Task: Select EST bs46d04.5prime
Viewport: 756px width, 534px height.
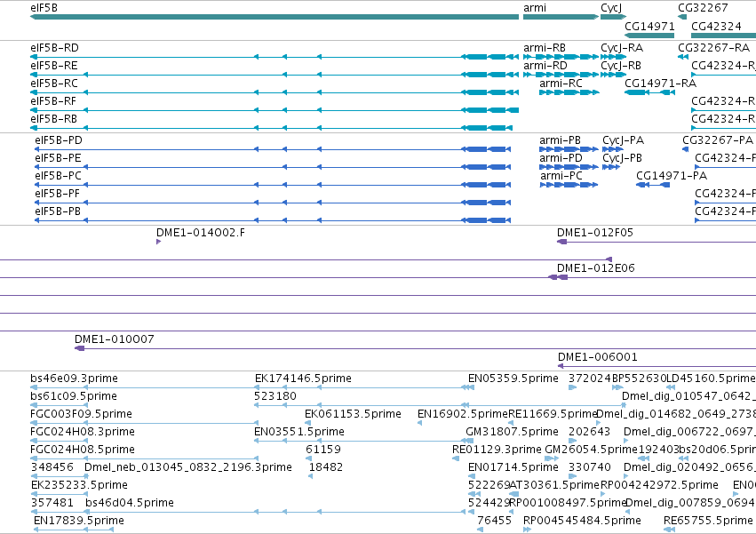Action: 130,503
